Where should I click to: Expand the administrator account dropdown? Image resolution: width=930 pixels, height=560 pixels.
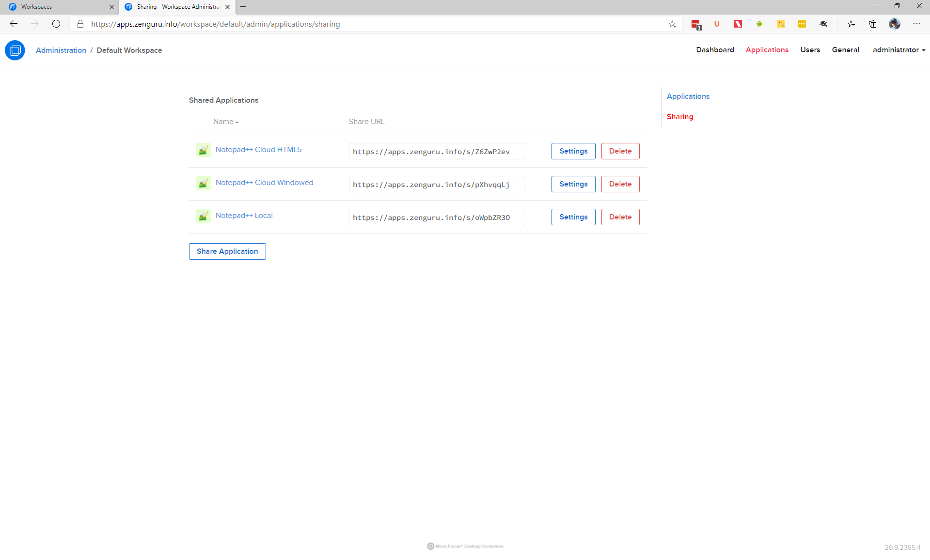898,50
